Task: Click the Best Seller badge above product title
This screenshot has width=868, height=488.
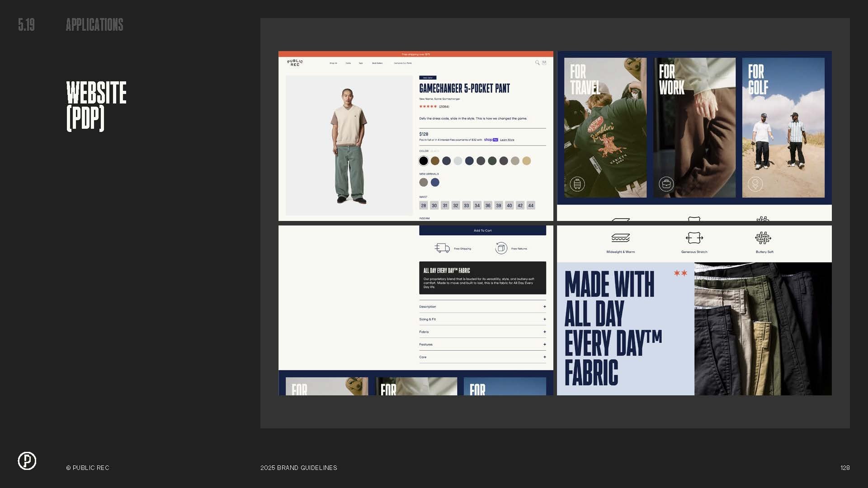Action: click(x=428, y=78)
